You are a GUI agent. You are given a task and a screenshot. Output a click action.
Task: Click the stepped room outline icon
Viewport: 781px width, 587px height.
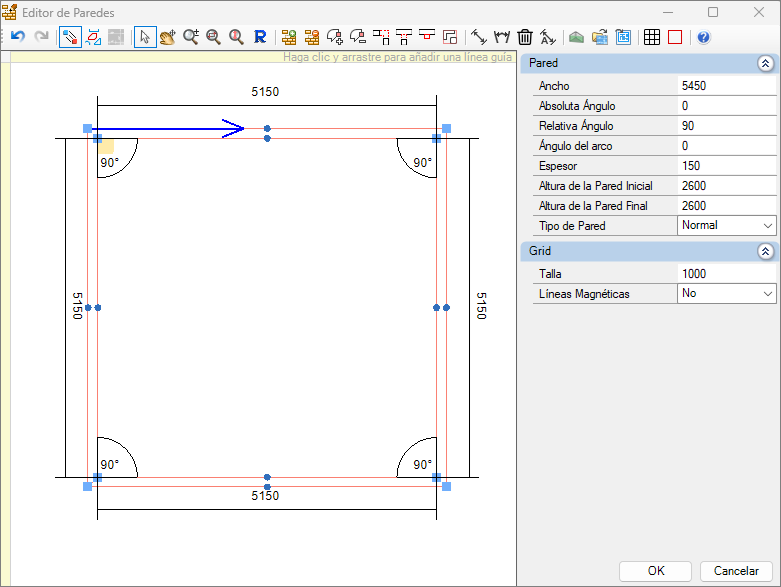tap(450, 37)
